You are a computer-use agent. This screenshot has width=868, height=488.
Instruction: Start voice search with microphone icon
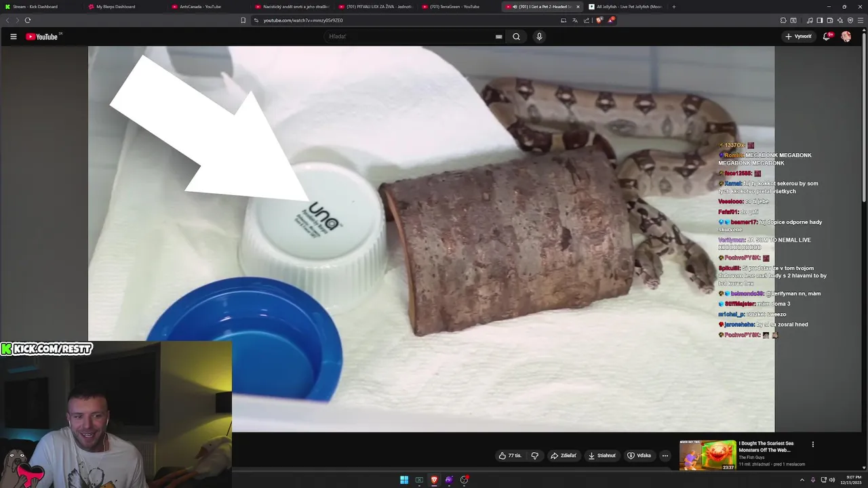[539, 37]
